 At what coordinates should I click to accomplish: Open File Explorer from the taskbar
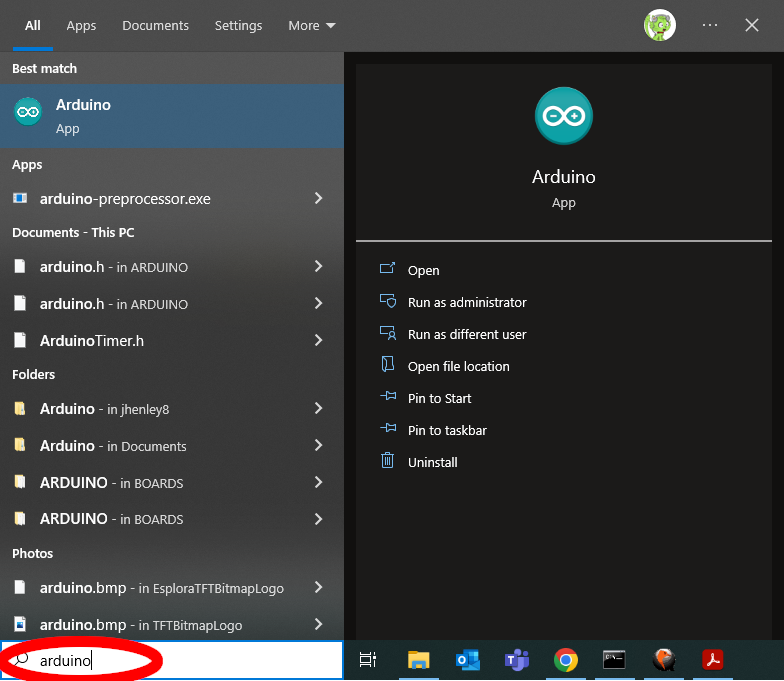tap(418, 660)
